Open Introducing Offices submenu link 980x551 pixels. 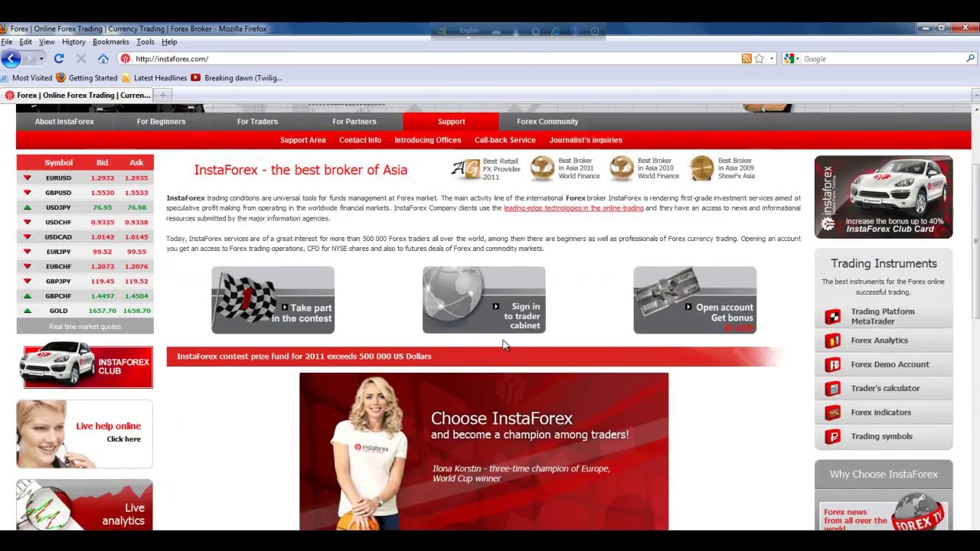click(x=428, y=140)
